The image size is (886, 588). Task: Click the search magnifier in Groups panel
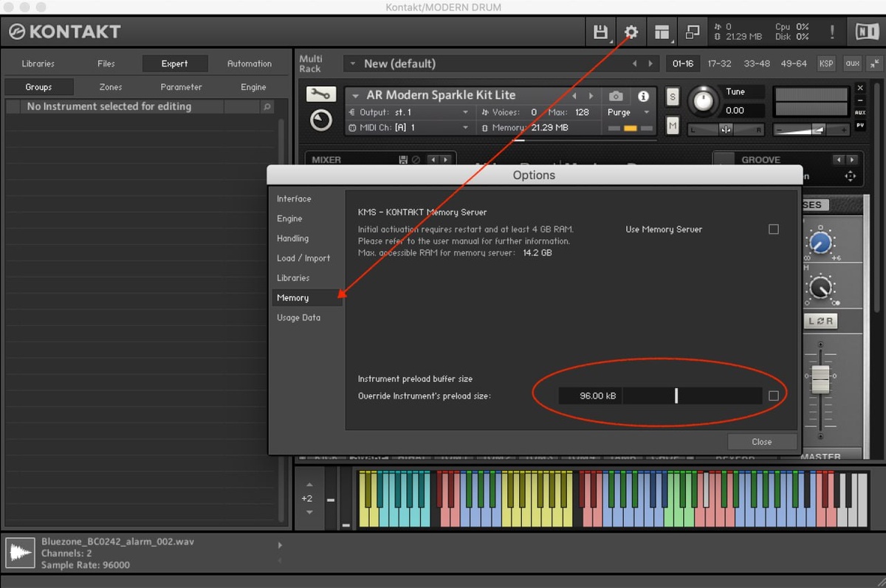pyautogui.click(x=267, y=107)
